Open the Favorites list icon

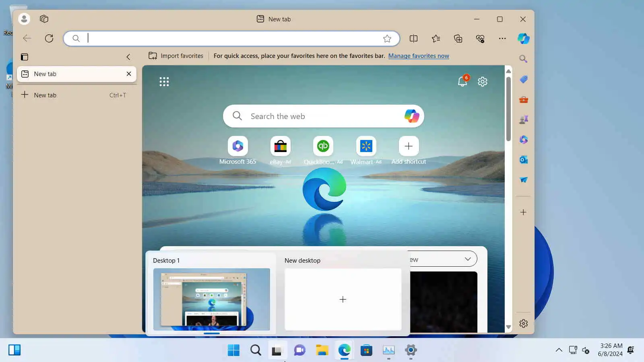(x=436, y=39)
